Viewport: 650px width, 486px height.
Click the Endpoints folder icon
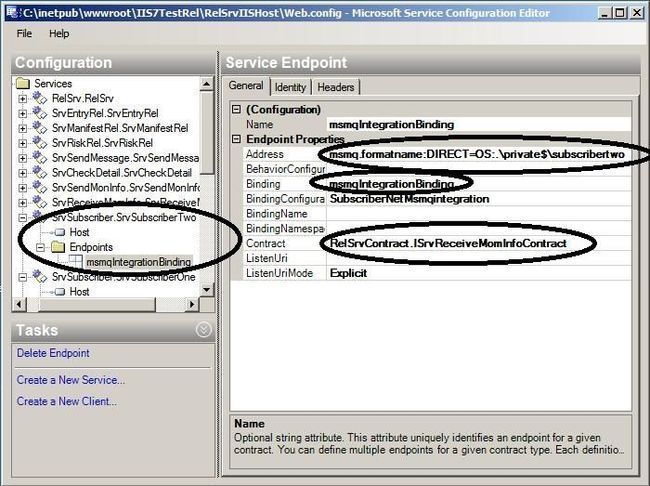tap(58, 247)
